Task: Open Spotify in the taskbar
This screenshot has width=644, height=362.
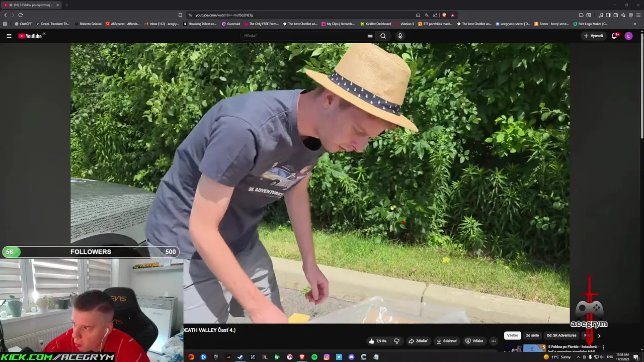Action: 314,357
